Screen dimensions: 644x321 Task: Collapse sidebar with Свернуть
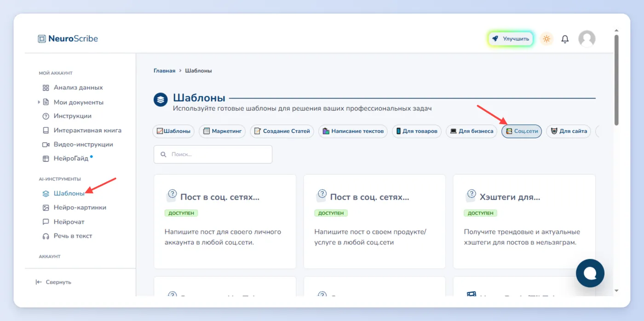(53, 282)
